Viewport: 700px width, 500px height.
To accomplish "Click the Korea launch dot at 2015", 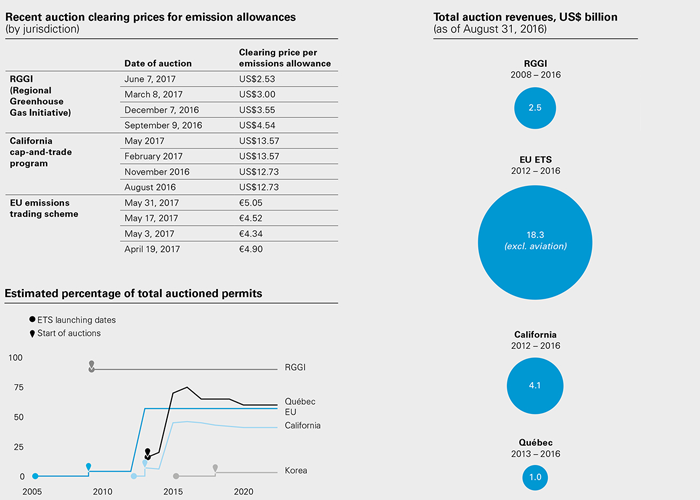I will 176,476.
